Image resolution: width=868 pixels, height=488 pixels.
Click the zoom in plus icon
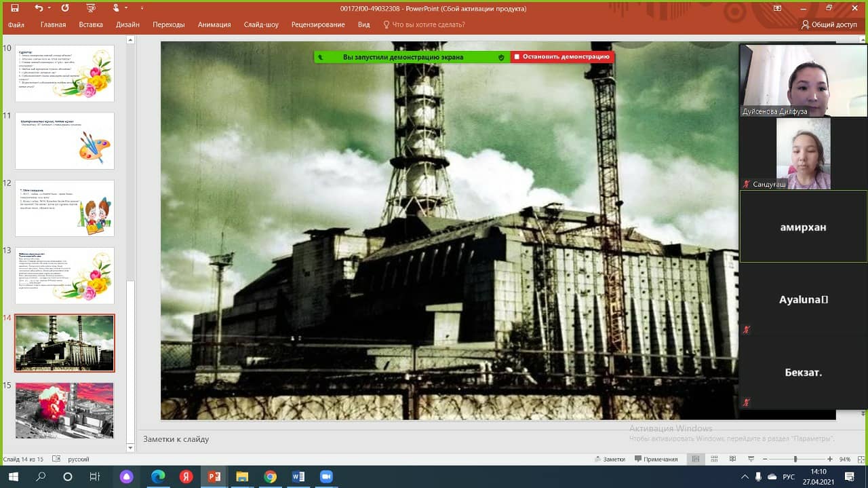(x=829, y=459)
